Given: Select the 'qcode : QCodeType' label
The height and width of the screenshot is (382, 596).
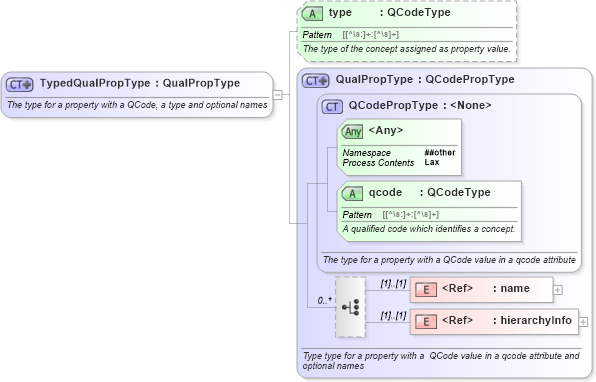Looking at the screenshot, I should pyautogui.click(x=430, y=192).
